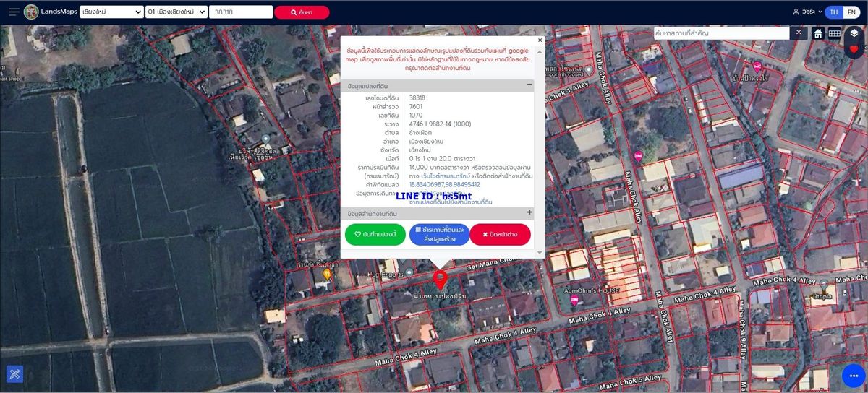Click the parcel coordinates link 18.83406987,98.98495412
This screenshot has height=393, width=868.
click(444, 184)
